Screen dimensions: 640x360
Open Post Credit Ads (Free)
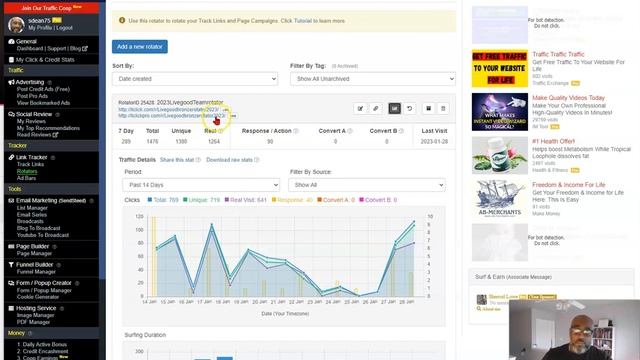coord(43,89)
